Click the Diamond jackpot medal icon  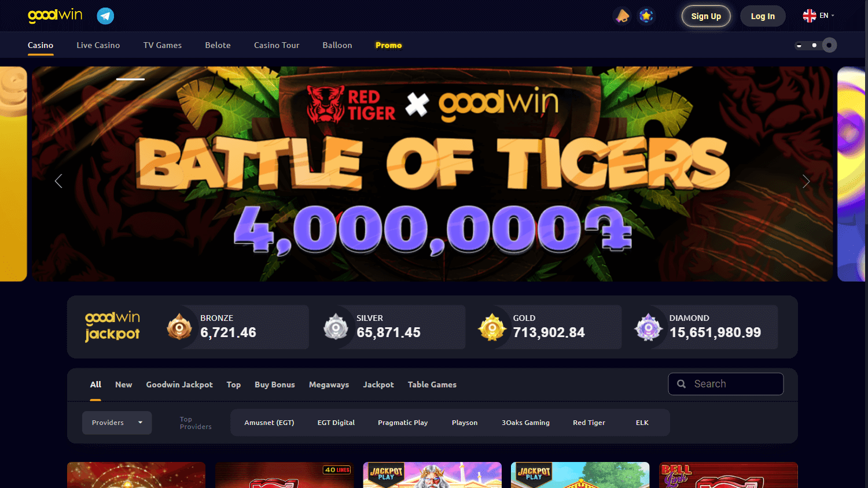(649, 327)
